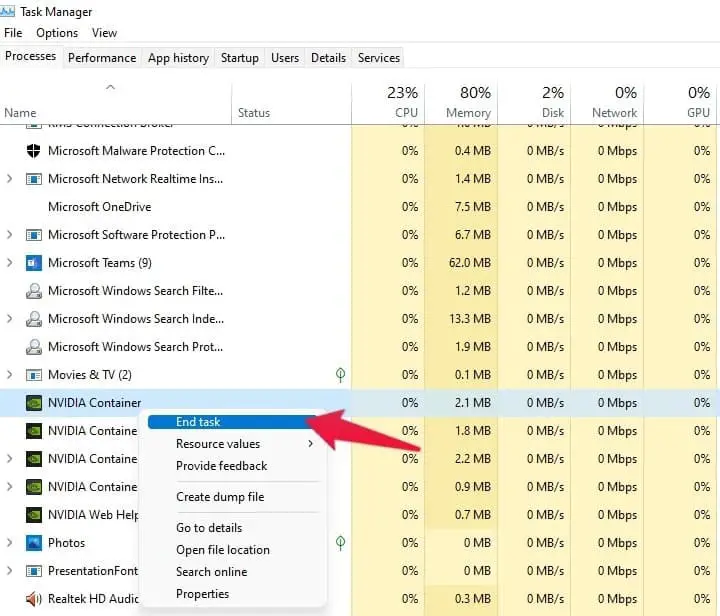Click the 13.3 MB memory value
The image size is (720, 616).
(470, 319)
